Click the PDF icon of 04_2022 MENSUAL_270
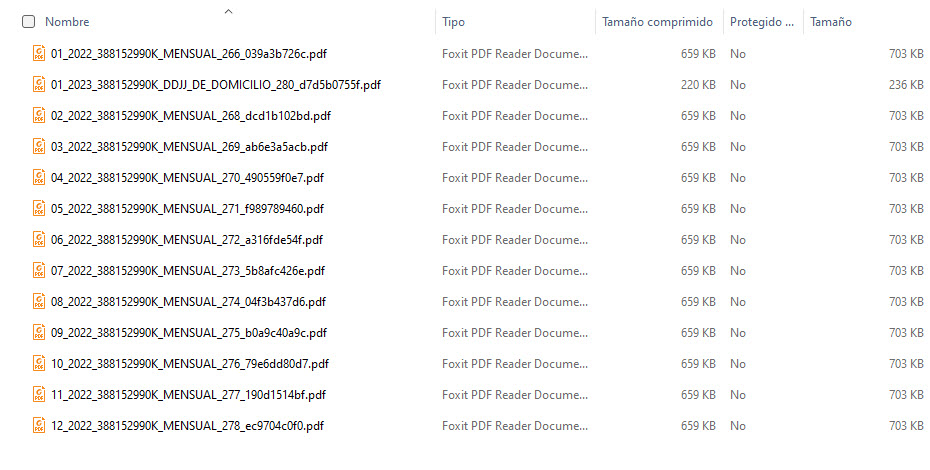Viewport: 930px width, 470px height. coord(39,177)
